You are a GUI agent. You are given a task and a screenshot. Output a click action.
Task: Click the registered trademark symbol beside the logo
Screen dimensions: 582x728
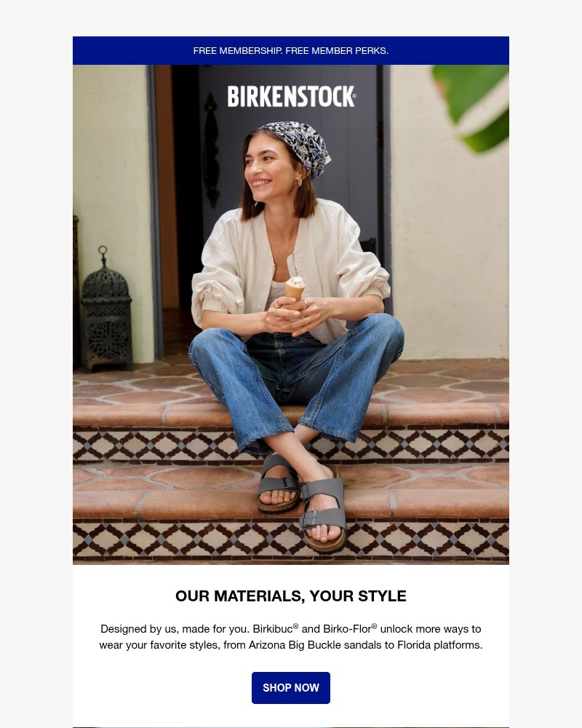click(354, 96)
